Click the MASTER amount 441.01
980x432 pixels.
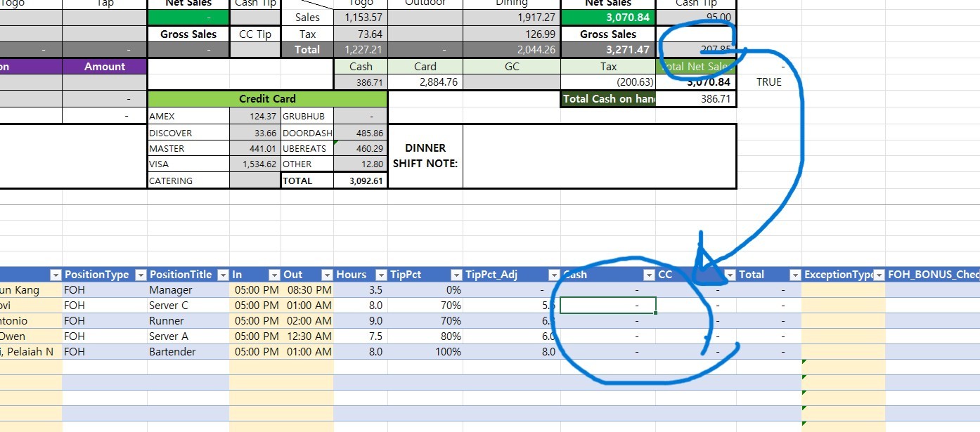[x=255, y=148]
